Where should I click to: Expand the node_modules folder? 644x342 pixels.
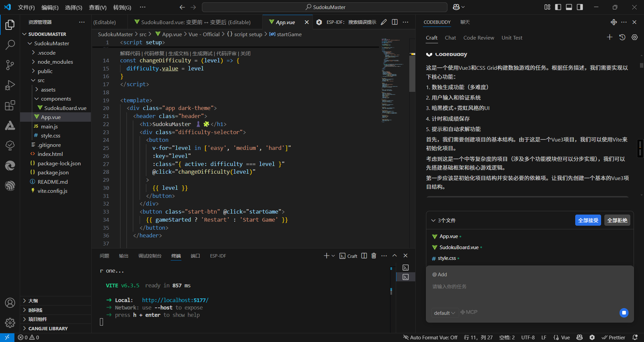(33, 62)
